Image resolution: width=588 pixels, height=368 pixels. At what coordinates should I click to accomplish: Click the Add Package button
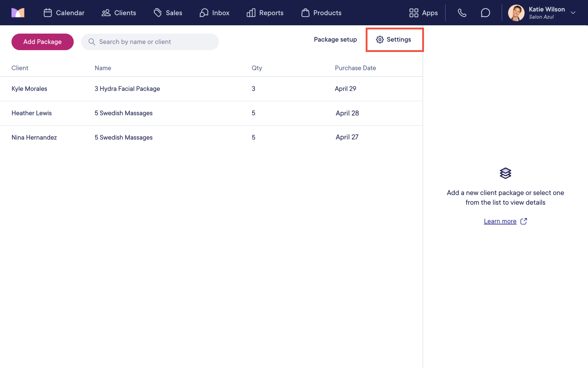43,42
